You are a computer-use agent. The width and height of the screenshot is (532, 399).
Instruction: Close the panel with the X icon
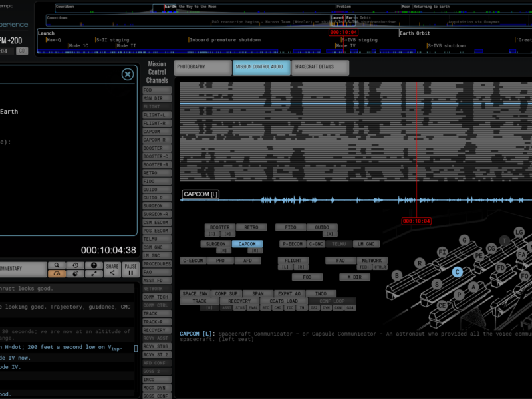[128, 74]
